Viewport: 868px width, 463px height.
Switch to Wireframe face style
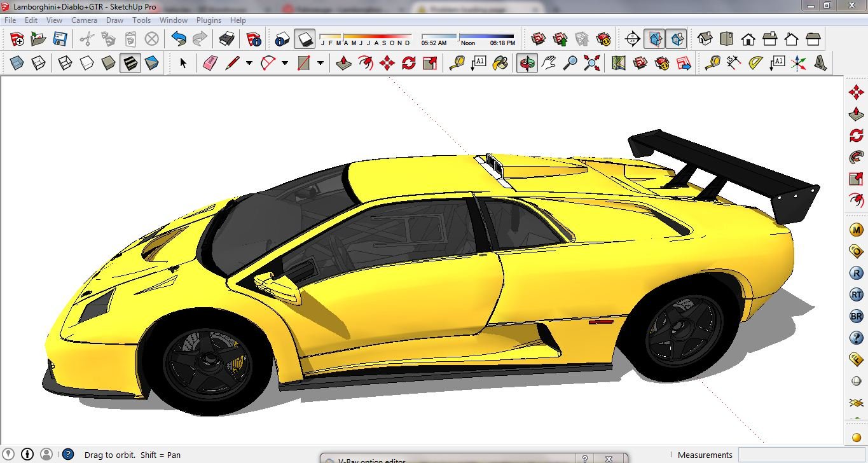coord(65,63)
